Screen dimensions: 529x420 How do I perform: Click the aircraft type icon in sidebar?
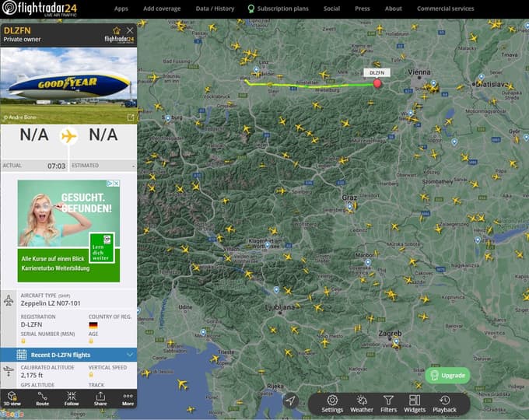tap(9, 300)
